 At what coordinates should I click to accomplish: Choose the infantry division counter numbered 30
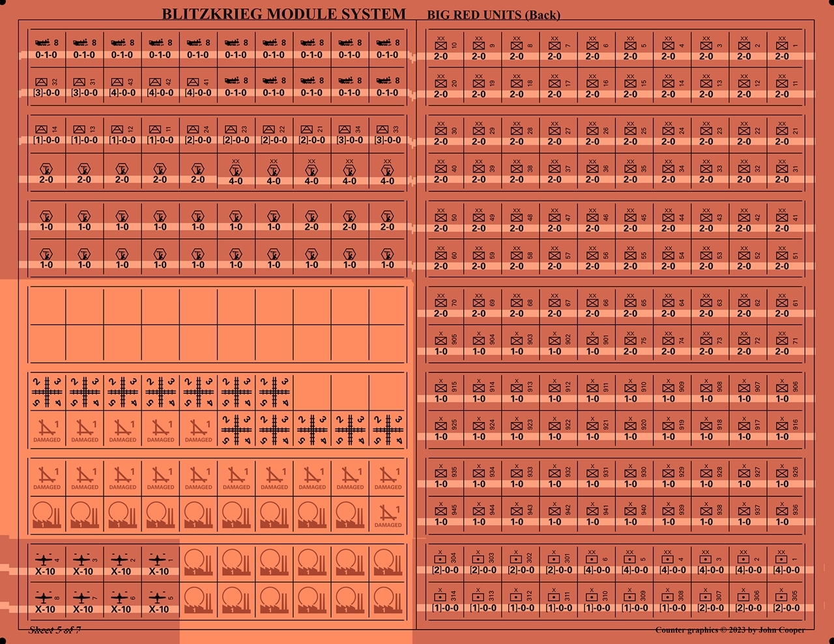446,134
